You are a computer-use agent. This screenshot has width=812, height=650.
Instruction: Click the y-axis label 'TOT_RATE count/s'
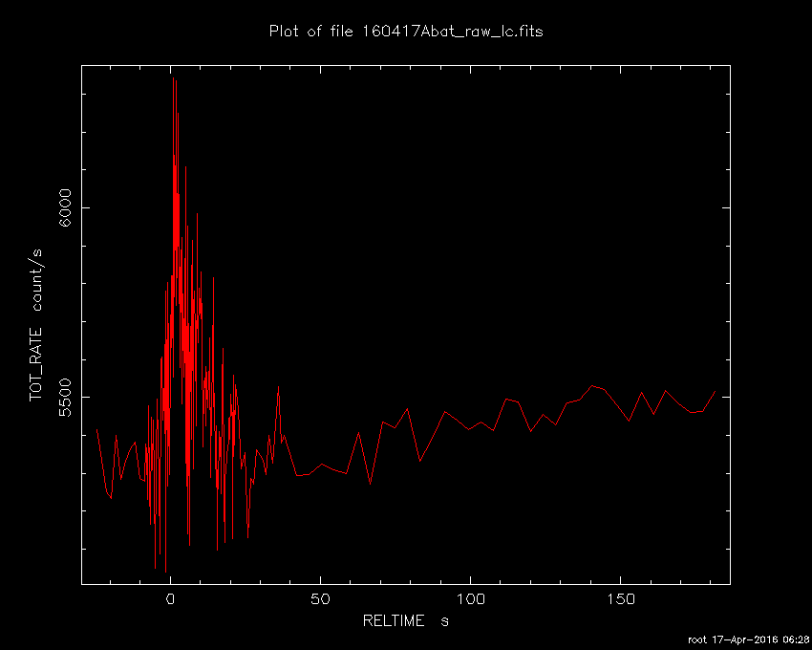click(35, 325)
